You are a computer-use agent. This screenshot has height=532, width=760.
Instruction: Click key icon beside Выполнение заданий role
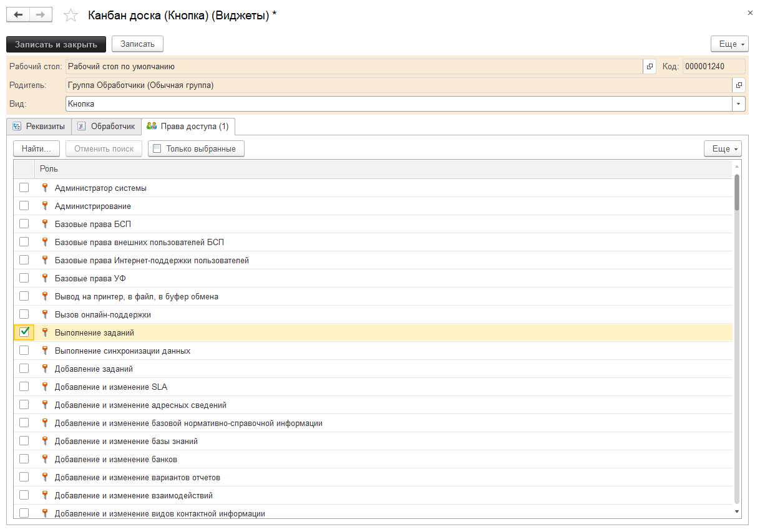click(45, 332)
